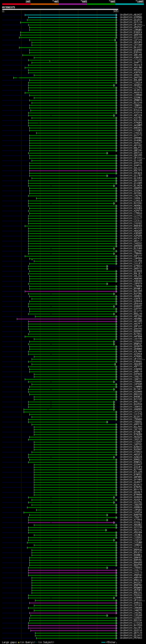Screen dimensions: 146x644
Task: Click the white query ruler bar
Action: [x=60, y=10]
